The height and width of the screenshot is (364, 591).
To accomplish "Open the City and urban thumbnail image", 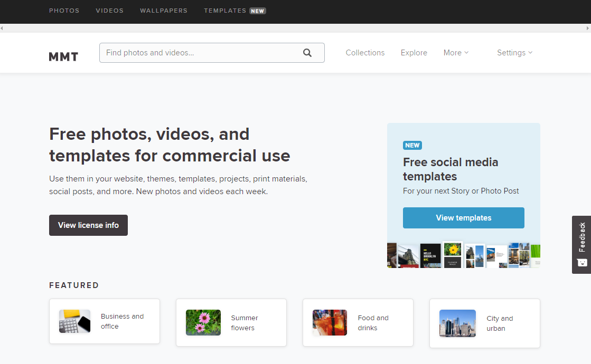I will click(x=457, y=323).
